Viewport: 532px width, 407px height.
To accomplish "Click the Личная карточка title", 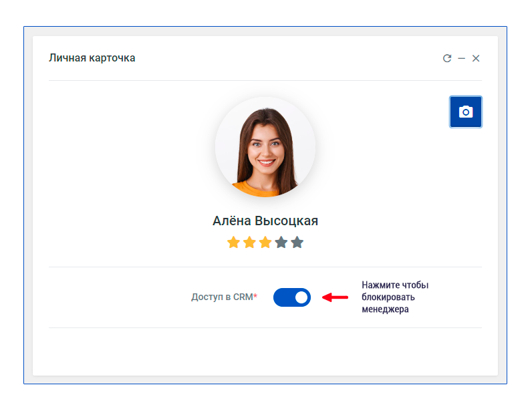I will click(x=92, y=58).
